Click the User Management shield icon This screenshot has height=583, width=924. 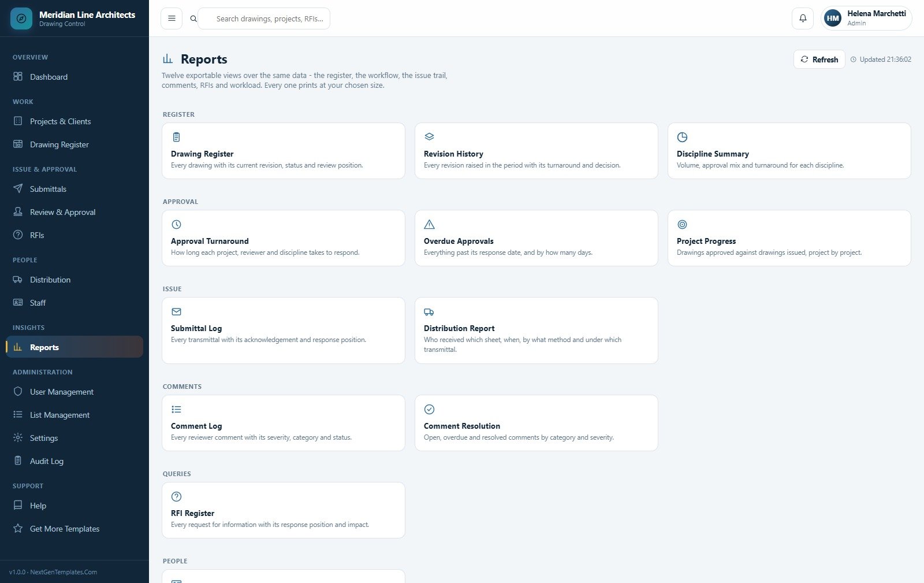click(x=18, y=391)
